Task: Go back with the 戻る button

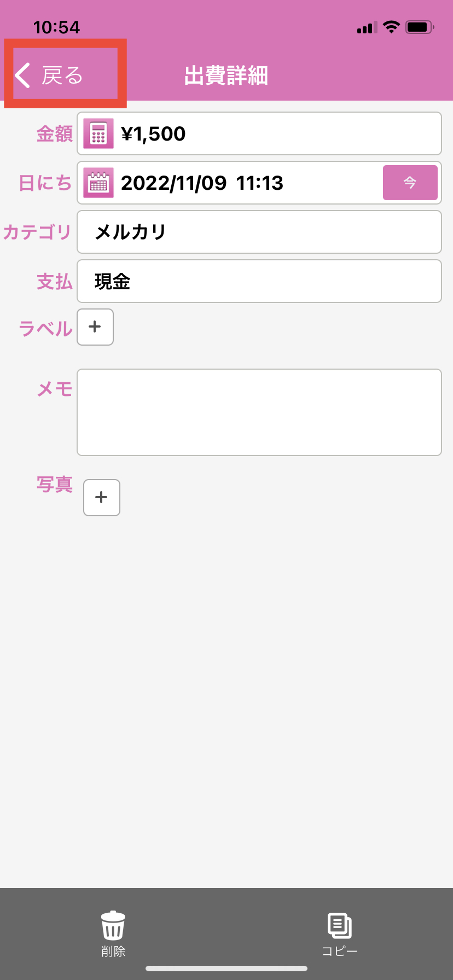Action: (50, 75)
